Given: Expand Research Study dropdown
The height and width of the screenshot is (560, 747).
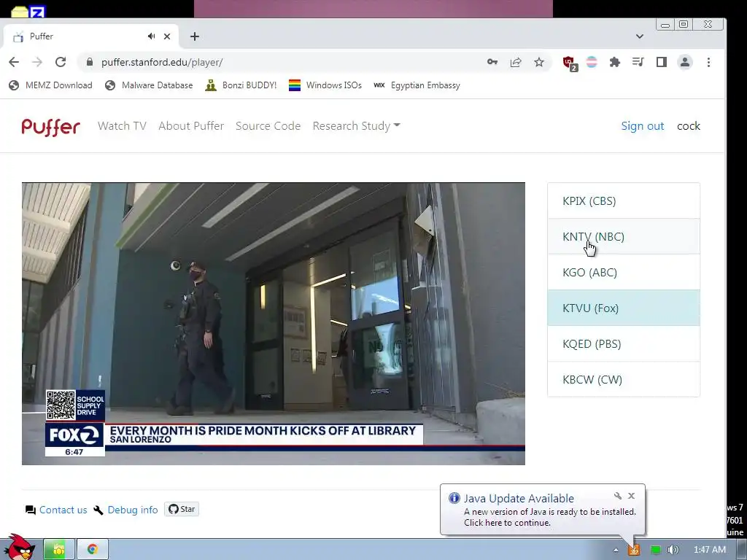Looking at the screenshot, I should [x=356, y=125].
